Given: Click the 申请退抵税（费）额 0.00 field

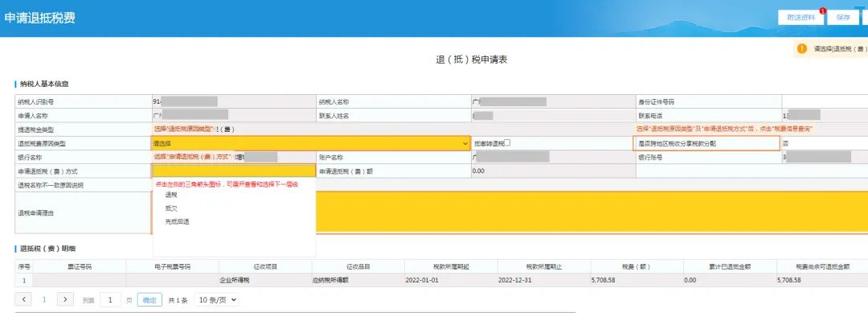Looking at the screenshot, I should tap(553, 171).
